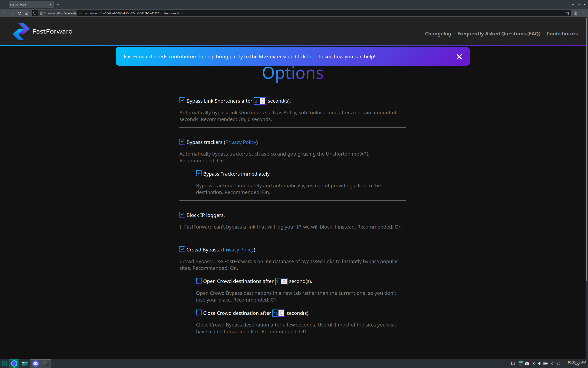Dismiss the contributors banner with the X

click(459, 57)
